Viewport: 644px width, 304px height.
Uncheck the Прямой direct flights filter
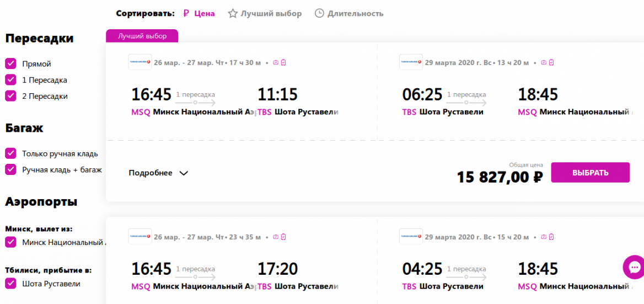coord(10,63)
